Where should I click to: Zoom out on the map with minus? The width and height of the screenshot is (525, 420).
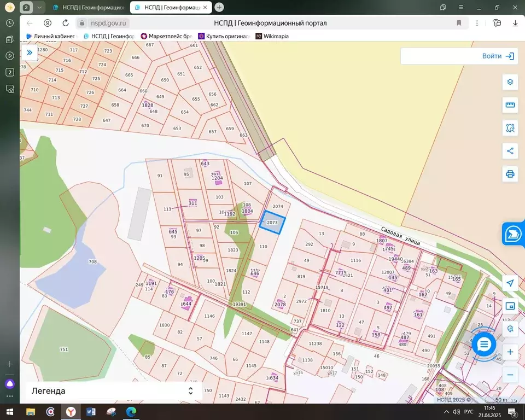[x=510, y=375]
